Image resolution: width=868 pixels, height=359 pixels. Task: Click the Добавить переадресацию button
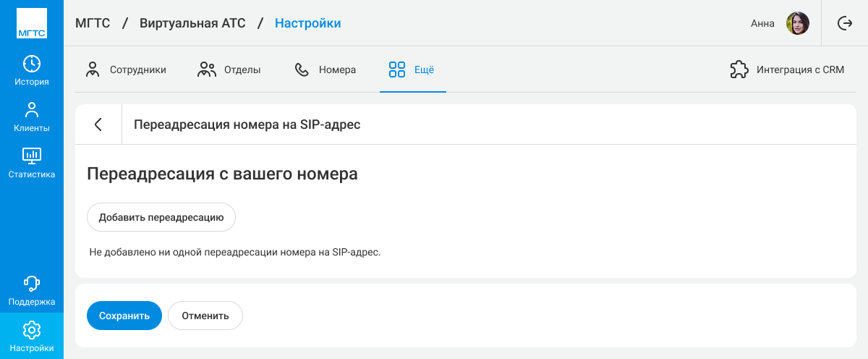pyautogui.click(x=161, y=217)
